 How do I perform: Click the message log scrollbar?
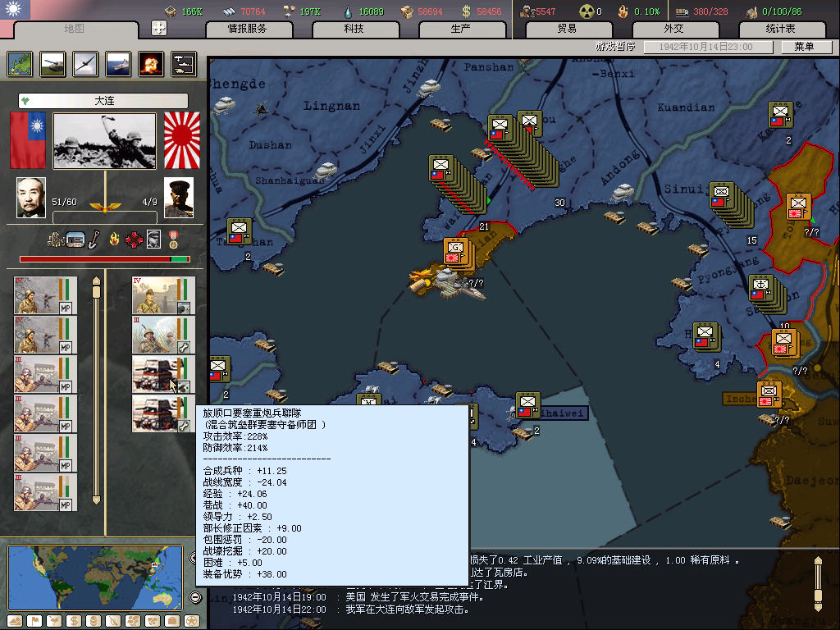(818, 584)
